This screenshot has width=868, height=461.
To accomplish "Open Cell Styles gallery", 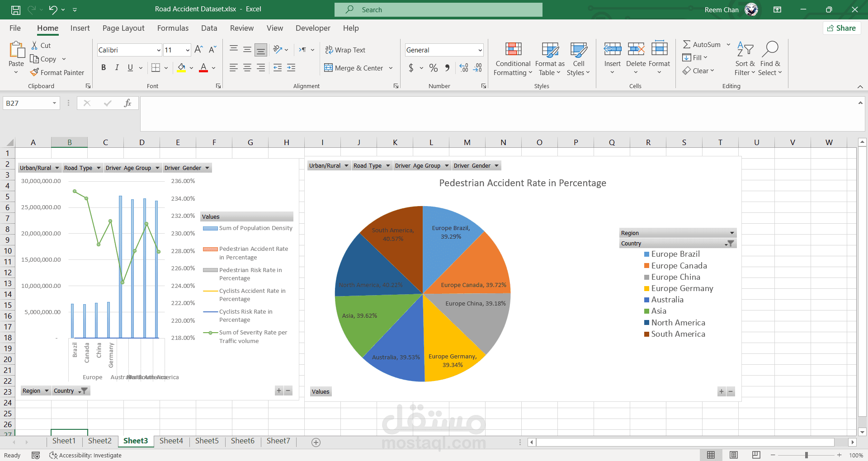I will tap(578, 58).
